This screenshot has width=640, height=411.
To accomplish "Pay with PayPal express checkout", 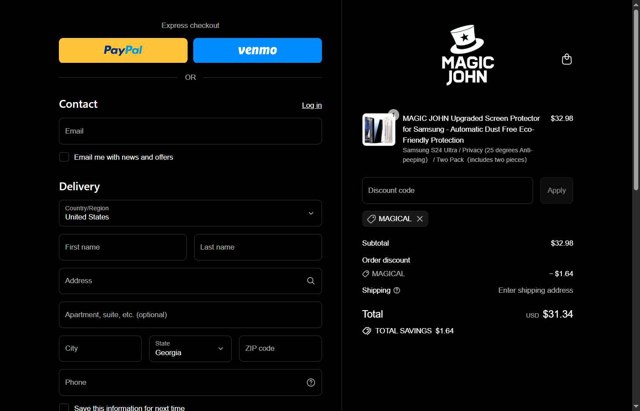I will [123, 50].
